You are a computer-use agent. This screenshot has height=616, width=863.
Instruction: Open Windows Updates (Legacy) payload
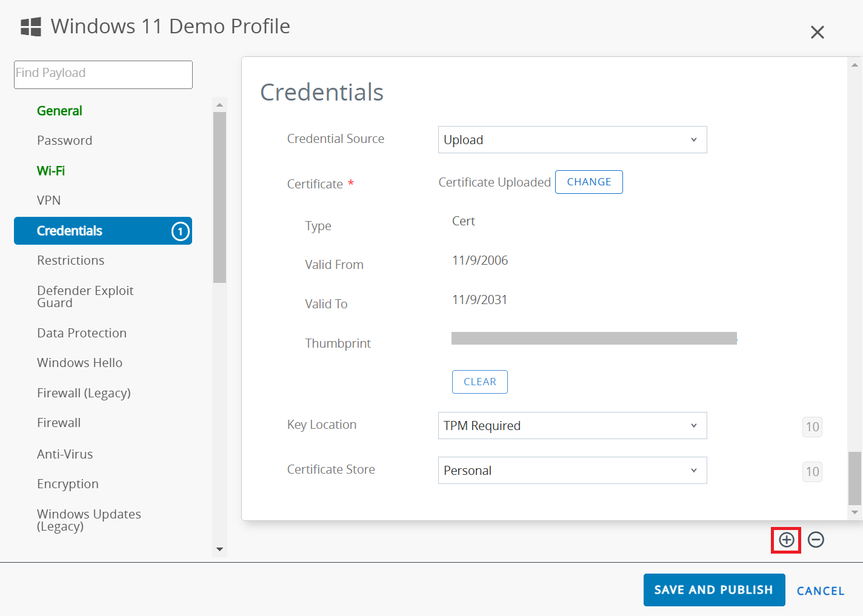click(88, 520)
